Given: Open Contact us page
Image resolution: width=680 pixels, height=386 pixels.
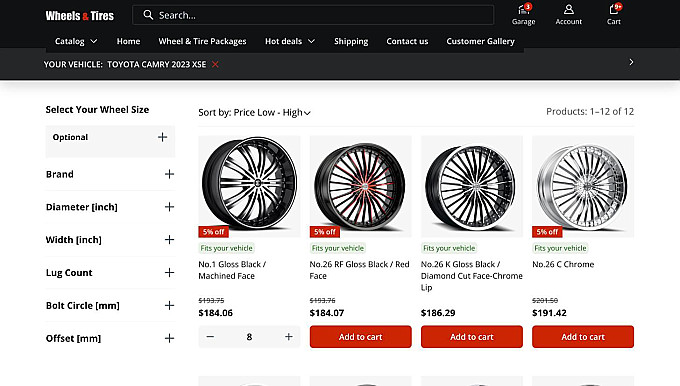Looking at the screenshot, I should 407,41.
